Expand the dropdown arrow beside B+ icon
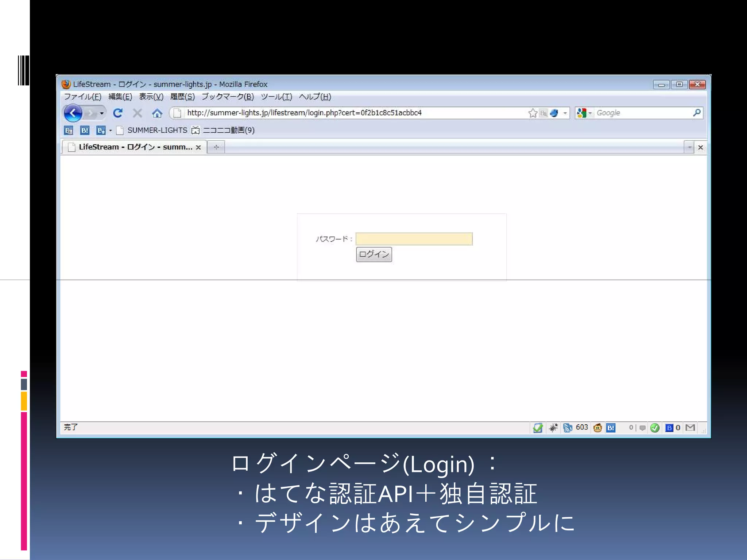 coord(111,131)
